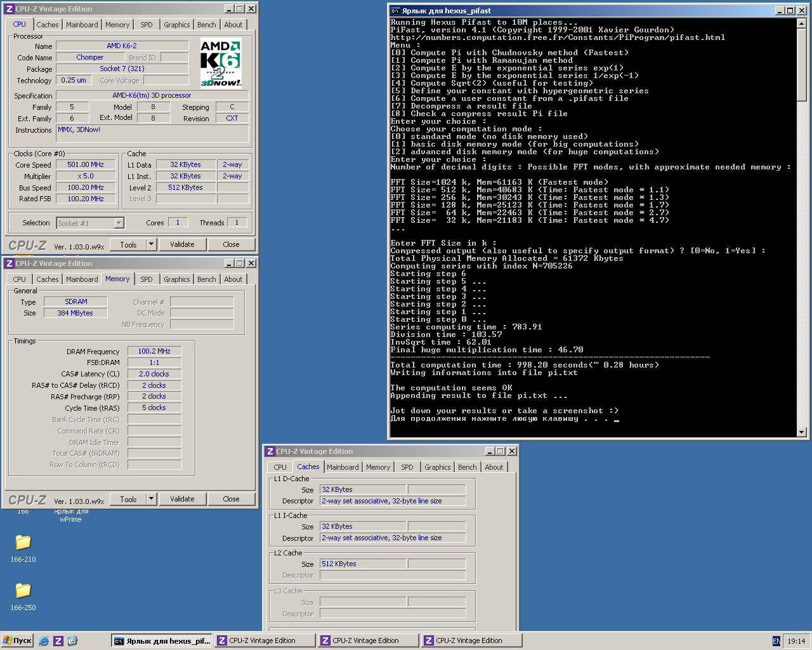Activate the first CPU-Z Vintage Edition taskbar button

265,641
